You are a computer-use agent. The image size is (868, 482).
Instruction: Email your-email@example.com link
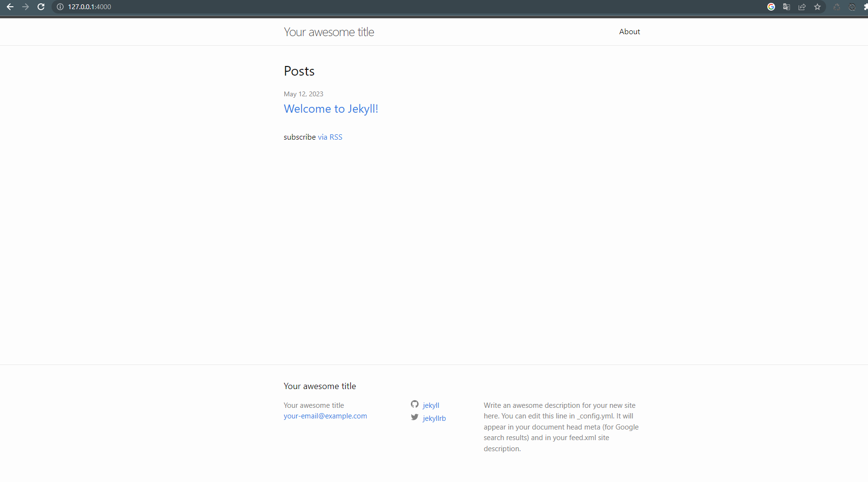tap(325, 416)
